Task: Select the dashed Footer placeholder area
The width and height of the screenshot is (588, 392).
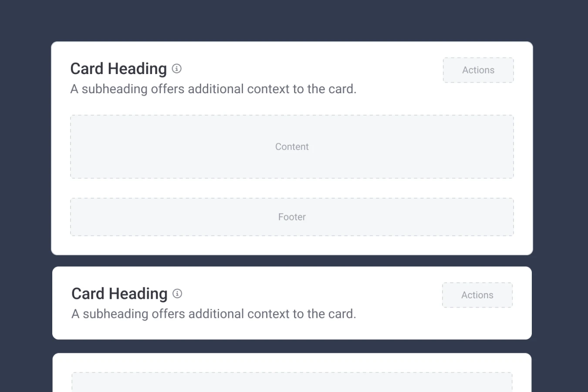Action: point(292,217)
